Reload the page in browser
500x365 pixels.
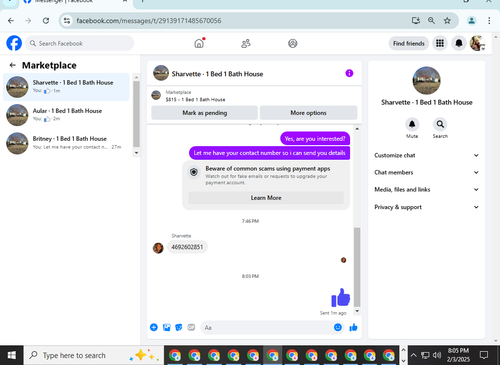(46, 21)
